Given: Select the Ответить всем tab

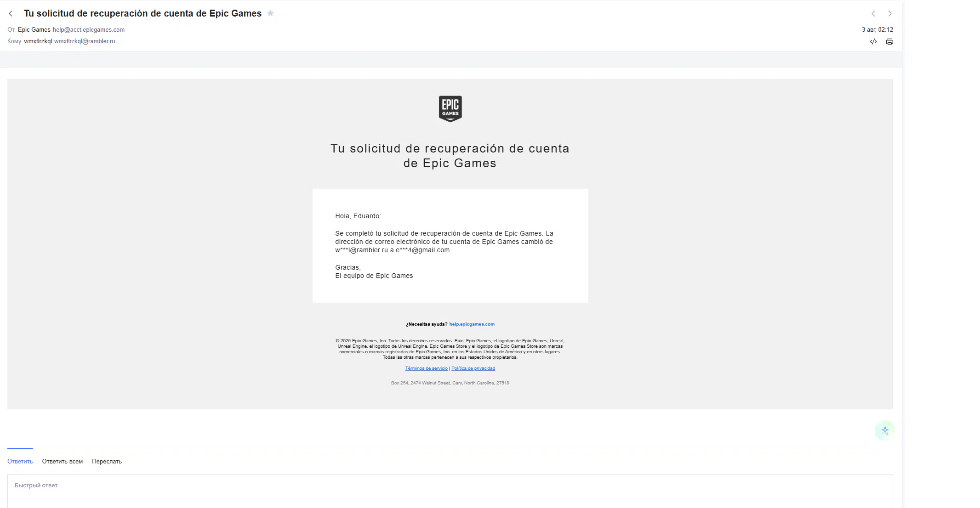Looking at the screenshot, I should tap(63, 462).
